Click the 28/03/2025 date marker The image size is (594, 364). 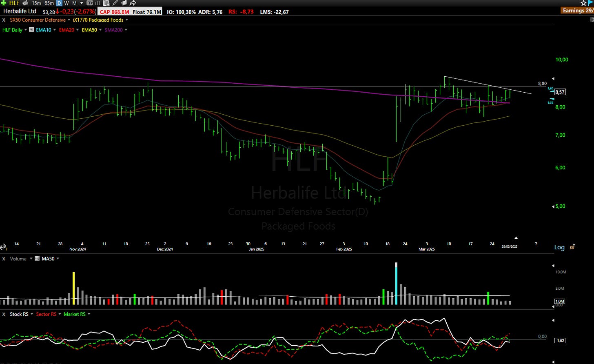[x=509, y=246]
